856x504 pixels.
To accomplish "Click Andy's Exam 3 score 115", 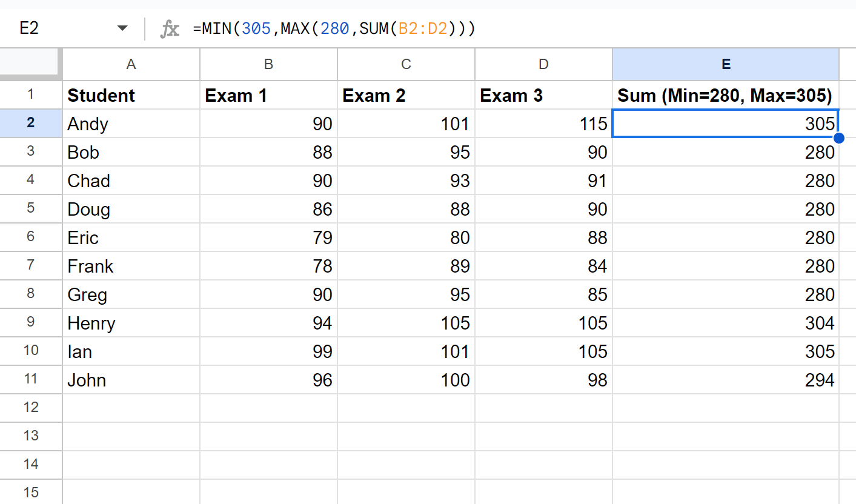I will (x=543, y=124).
